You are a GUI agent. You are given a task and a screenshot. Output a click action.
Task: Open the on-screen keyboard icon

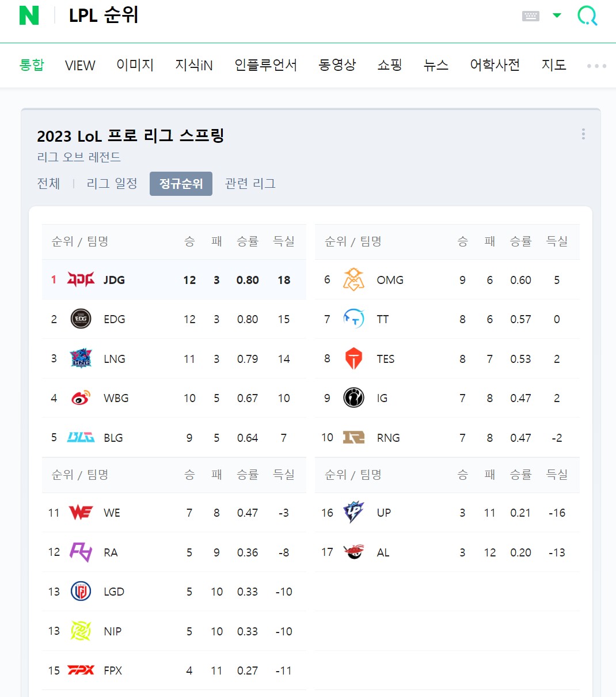click(x=530, y=16)
